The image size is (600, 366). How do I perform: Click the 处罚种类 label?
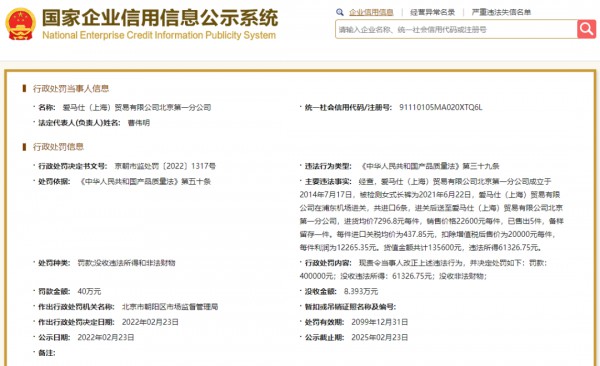point(54,263)
